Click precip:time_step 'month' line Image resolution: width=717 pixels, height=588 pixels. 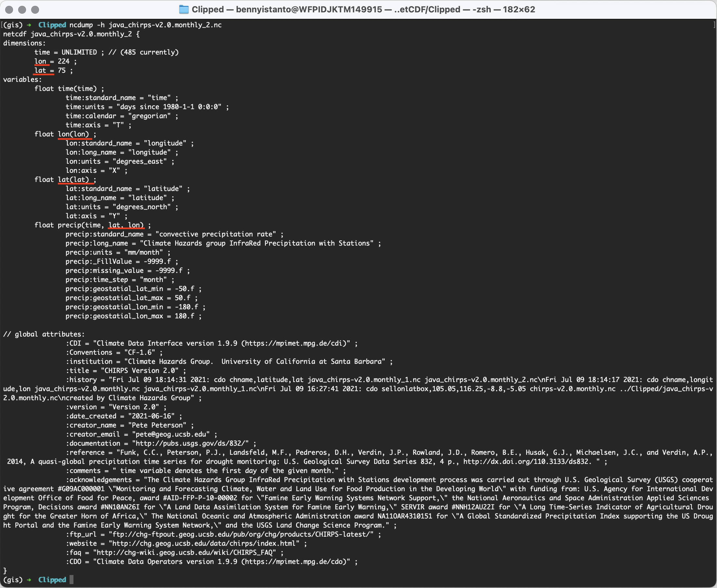120,280
